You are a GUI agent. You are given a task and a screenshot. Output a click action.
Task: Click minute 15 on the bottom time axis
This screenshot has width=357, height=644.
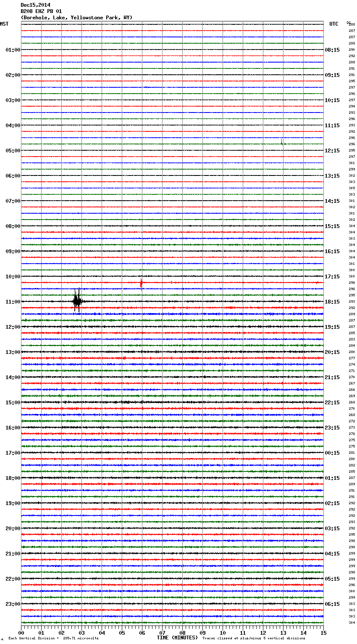tap(323, 633)
